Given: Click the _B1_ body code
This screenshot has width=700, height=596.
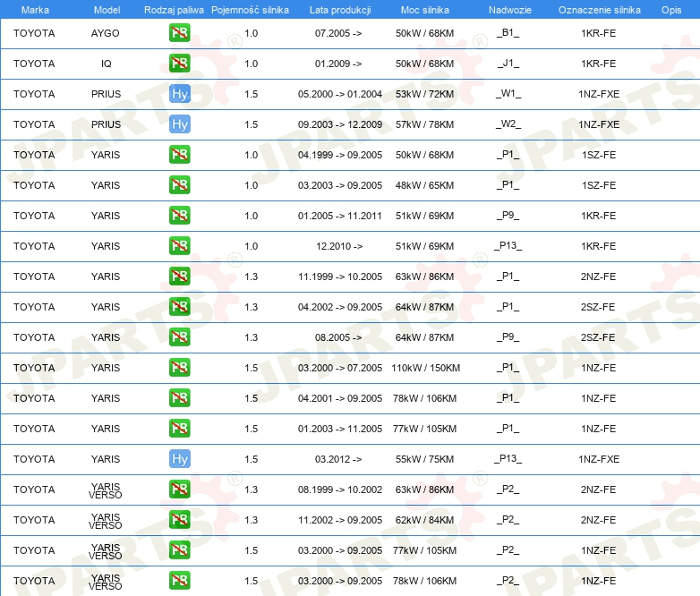Looking at the screenshot, I should click(508, 33).
